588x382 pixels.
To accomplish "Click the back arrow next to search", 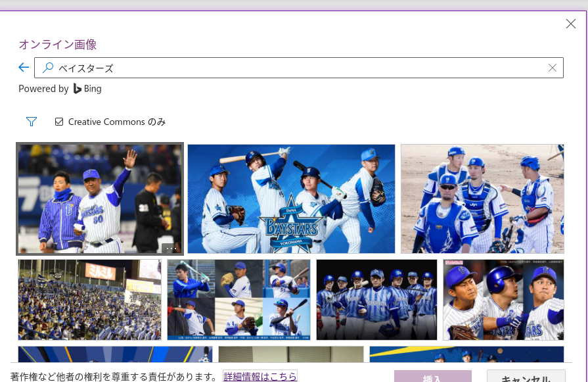I will pos(24,68).
